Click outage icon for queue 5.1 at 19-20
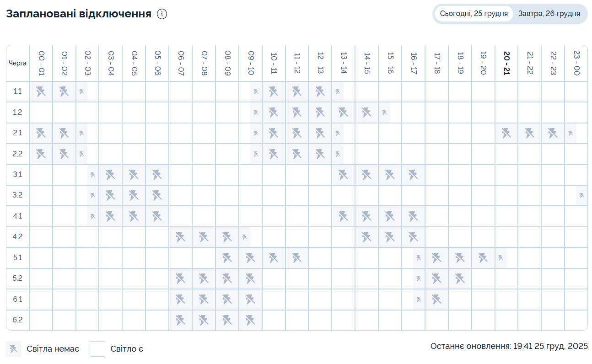Screen dimensions: 592x364 [483, 258]
